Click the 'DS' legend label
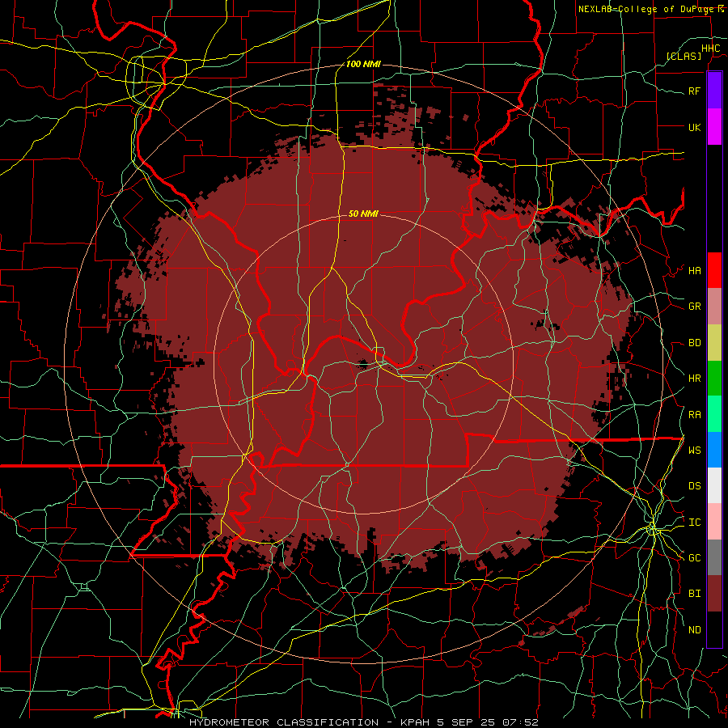The height and width of the screenshot is (728, 728). point(694,486)
